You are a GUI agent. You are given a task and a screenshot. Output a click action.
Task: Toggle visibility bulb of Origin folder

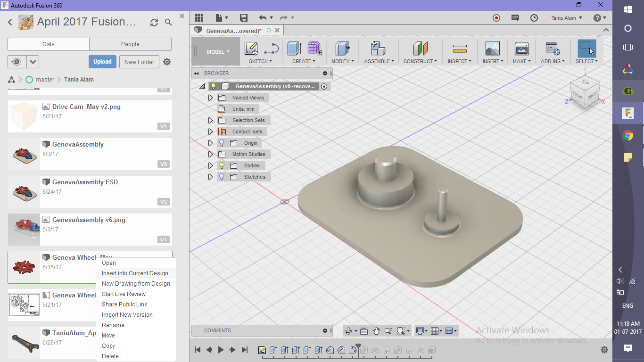pyautogui.click(x=222, y=143)
